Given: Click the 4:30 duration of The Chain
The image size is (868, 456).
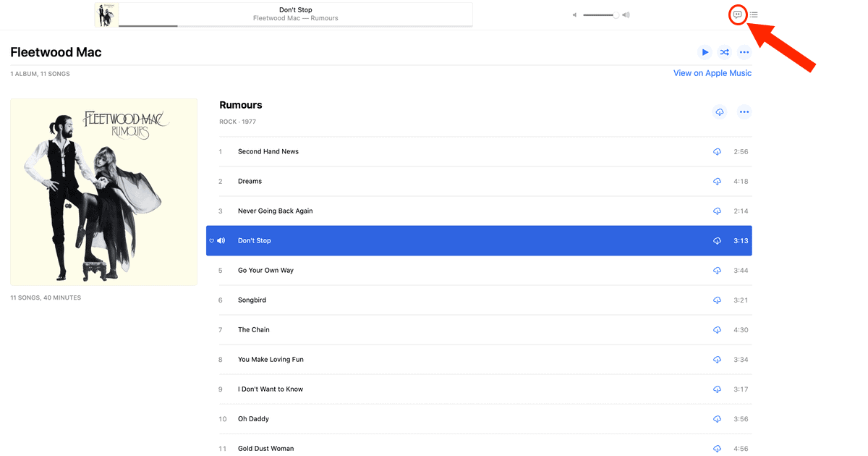Looking at the screenshot, I should [x=741, y=330].
